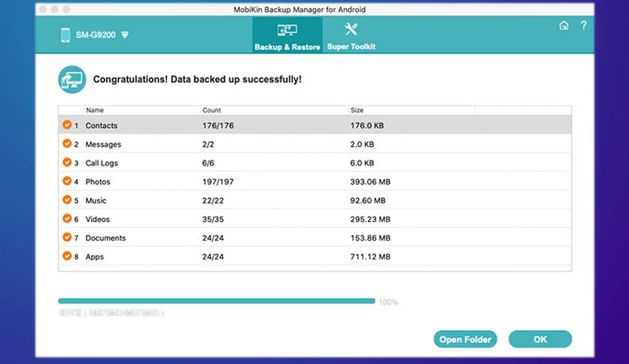Open the Home icon in header
This screenshot has width=629, height=364.
tap(564, 26)
